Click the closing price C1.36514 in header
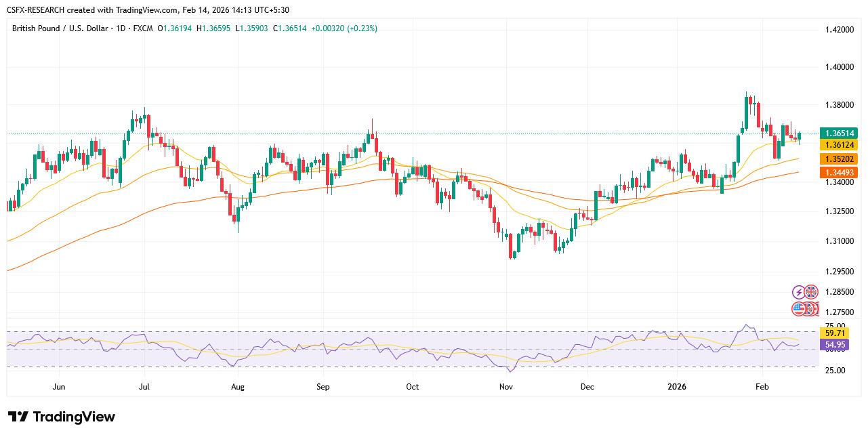 290,28
